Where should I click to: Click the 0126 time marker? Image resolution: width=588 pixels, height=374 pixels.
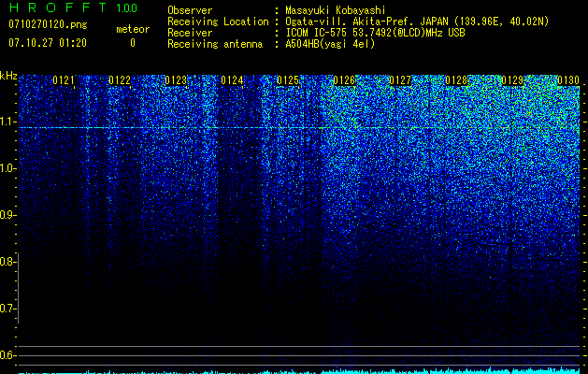[x=344, y=80]
